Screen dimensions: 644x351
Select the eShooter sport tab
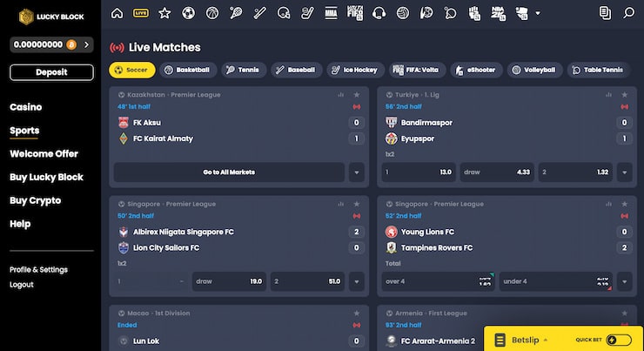point(476,70)
